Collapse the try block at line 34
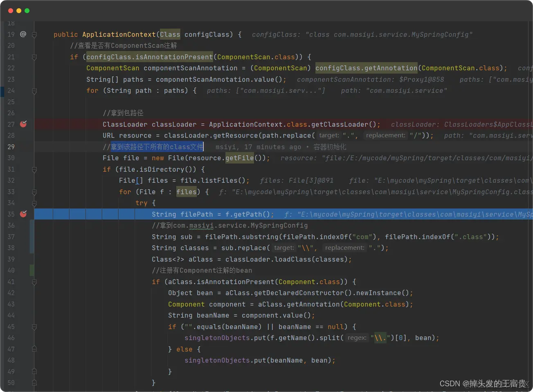 pos(34,203)
